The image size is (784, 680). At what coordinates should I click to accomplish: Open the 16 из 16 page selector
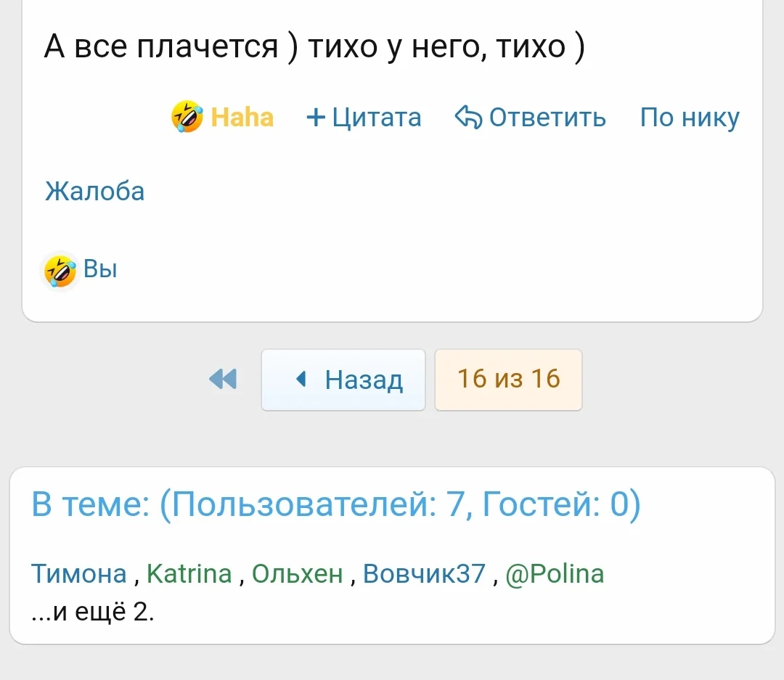click(x=508, y=379)
